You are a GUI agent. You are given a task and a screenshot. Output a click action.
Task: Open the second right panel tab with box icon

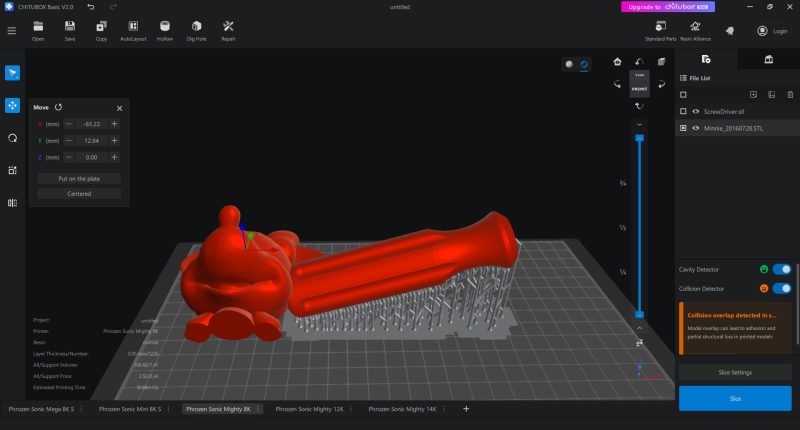[x=768, y=59]
